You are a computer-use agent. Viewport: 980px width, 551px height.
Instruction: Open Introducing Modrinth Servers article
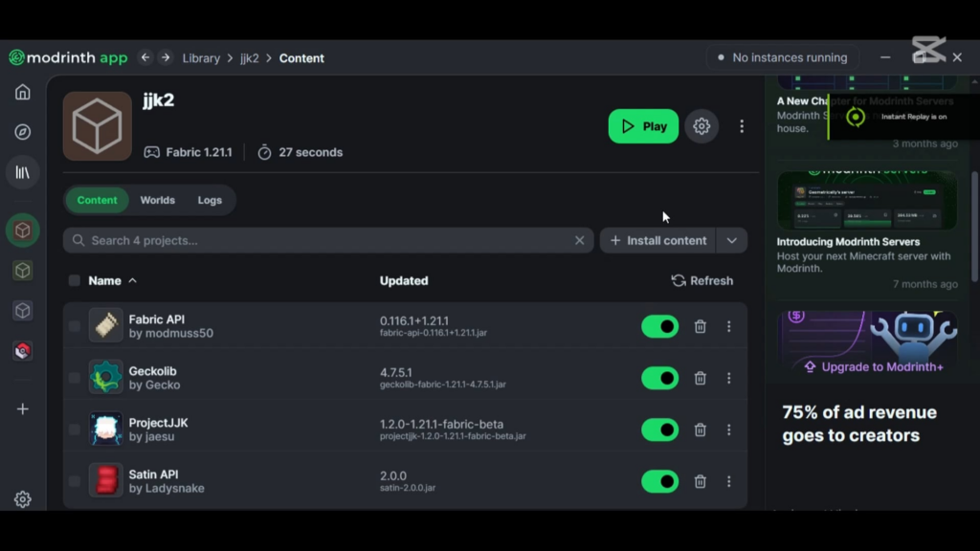(848, 242)
